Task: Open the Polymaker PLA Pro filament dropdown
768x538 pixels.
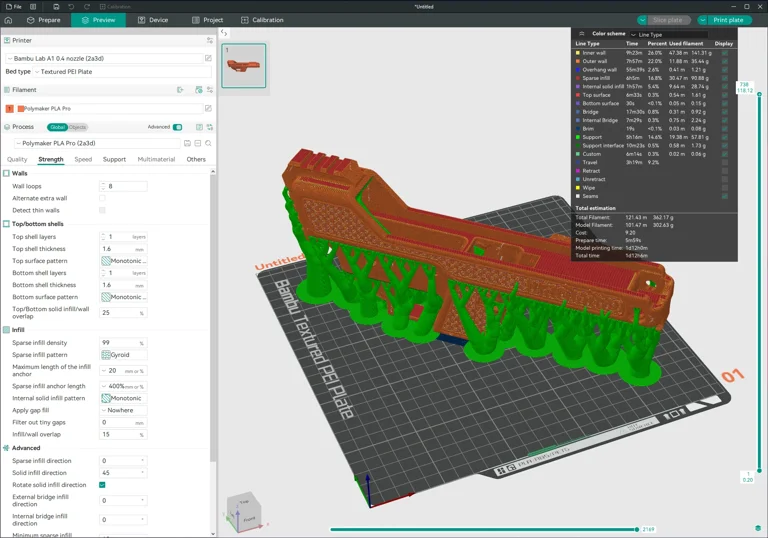Action: click(109, 108)
